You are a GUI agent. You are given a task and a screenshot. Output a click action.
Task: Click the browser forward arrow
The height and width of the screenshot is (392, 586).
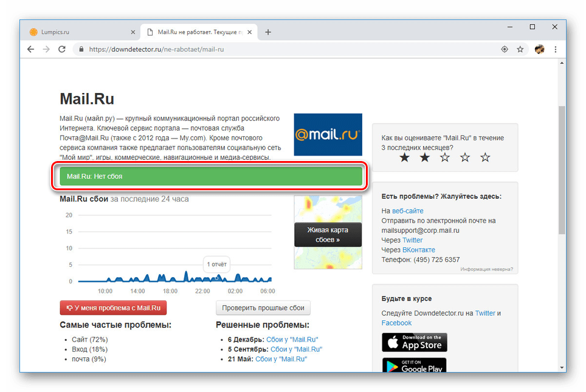point(46,49)
